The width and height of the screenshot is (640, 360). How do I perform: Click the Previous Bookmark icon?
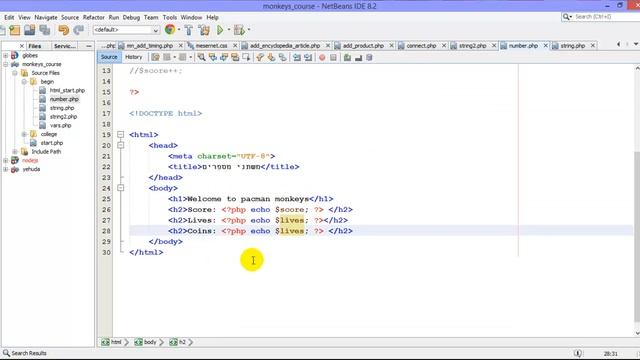(x=260, y=58)
